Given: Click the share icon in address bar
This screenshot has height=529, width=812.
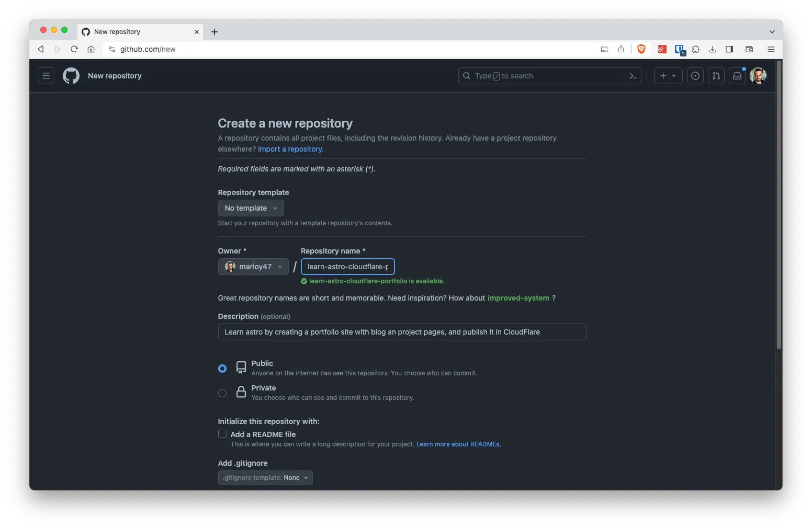Looking at the screenshot, I should [621, 49].
